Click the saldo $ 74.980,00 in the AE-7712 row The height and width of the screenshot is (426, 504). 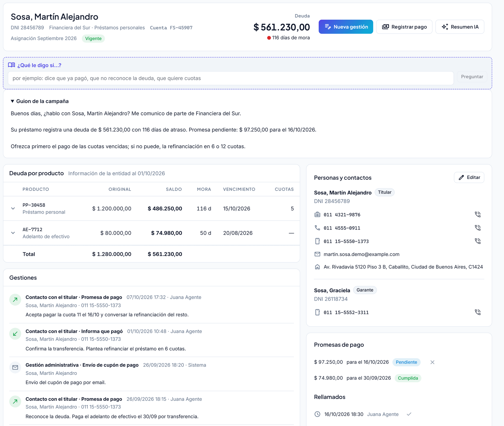[167, 233]
